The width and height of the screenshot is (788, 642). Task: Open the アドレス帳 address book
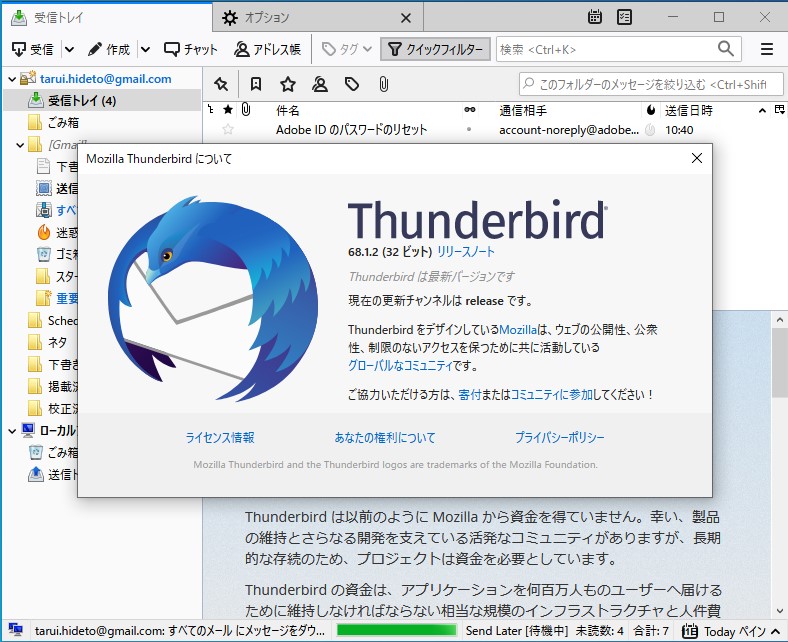click(x=267, y=49)
